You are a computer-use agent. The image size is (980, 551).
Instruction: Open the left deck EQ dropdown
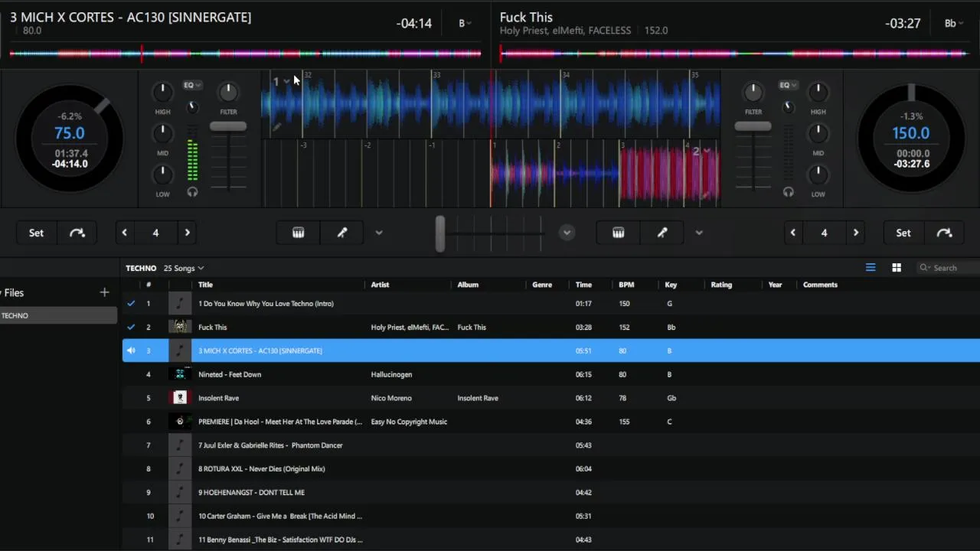191,85
